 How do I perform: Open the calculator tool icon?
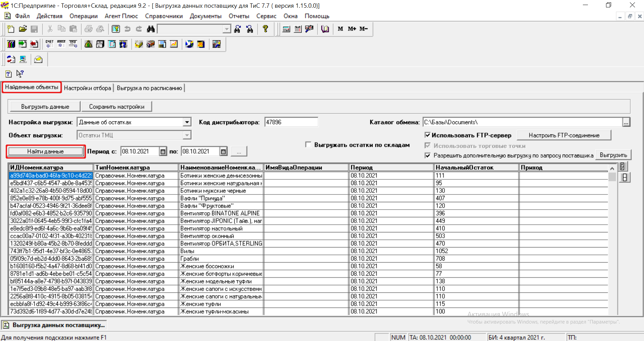click(286, 29)
